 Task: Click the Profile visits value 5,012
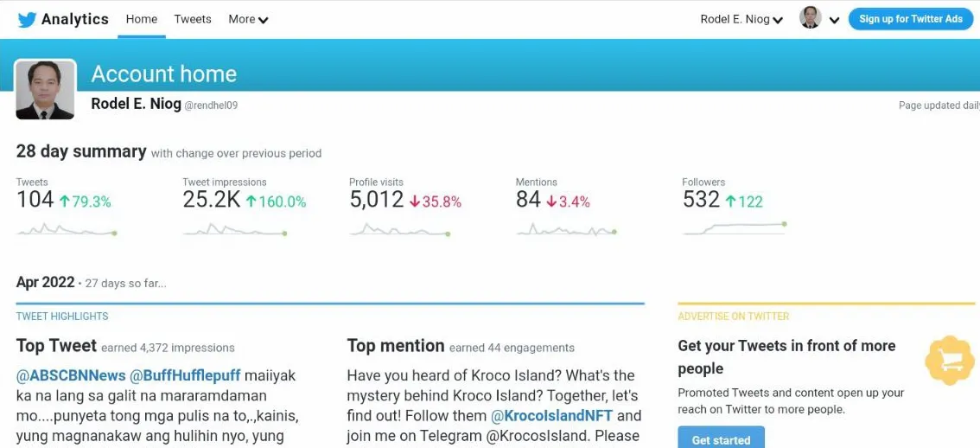(377, 200)
